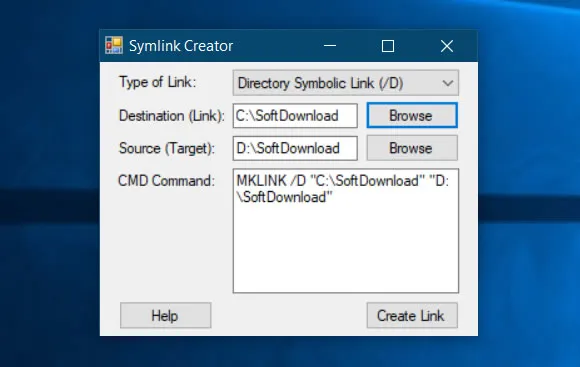Viewport: 580px width, 367px height.
Task: Click inside the CMD Command text box
Action: pos(346,231)
